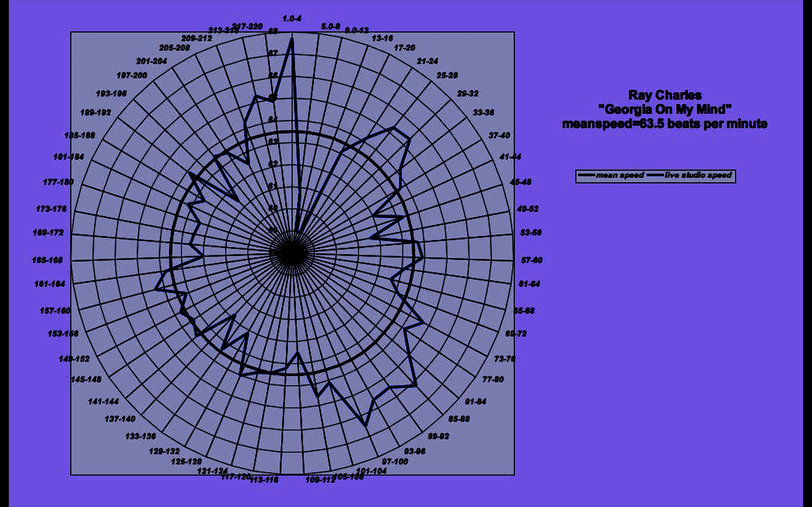Screen dimensions: 812x507
Task: Select the '141-144' category label
Action: click(x=103, y=401)
